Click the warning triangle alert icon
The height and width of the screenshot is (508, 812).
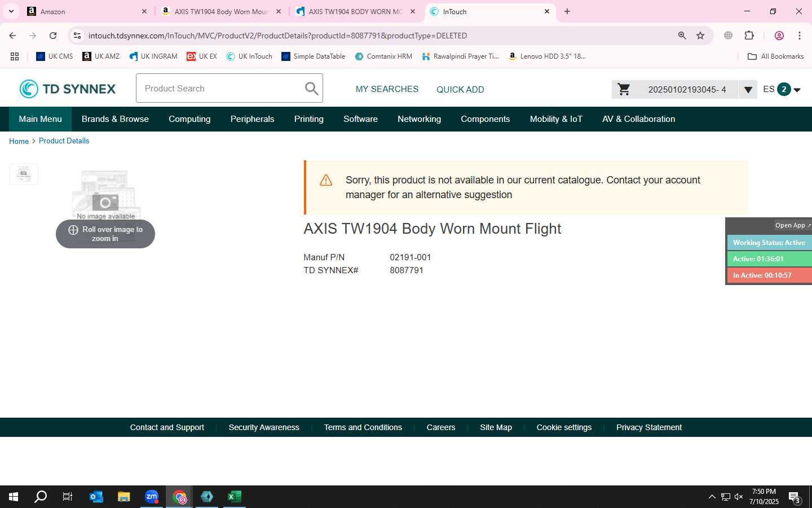[326, 181]
